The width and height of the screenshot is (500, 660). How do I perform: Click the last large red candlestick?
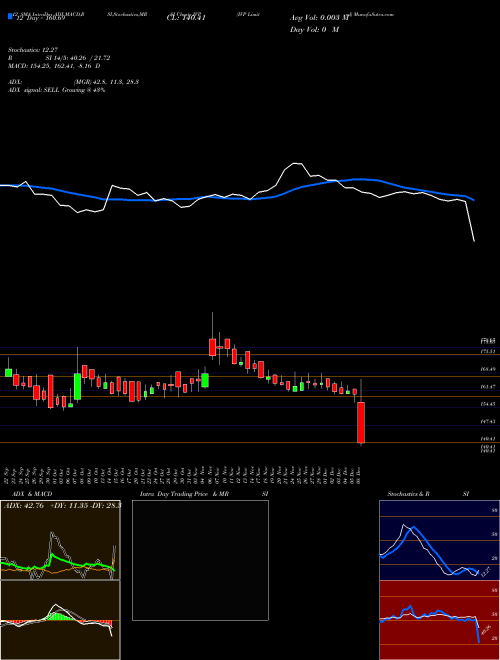click(361, 422)
